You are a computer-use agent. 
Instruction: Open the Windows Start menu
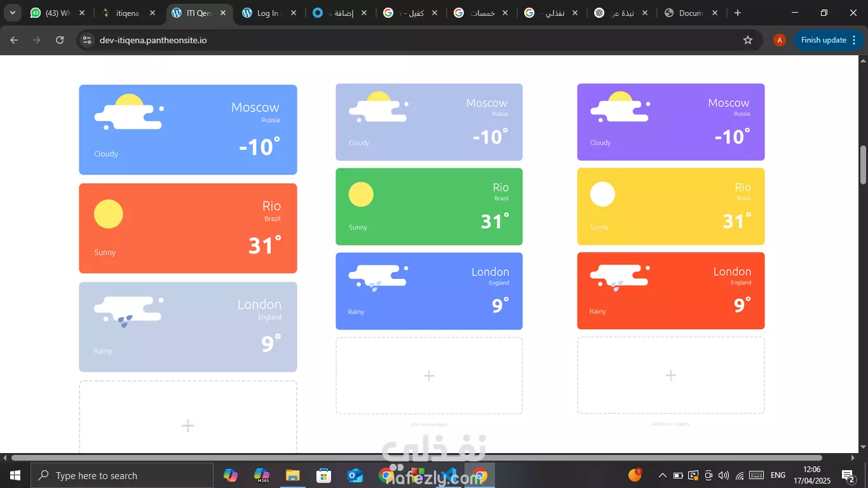click(x=15, y=475)
